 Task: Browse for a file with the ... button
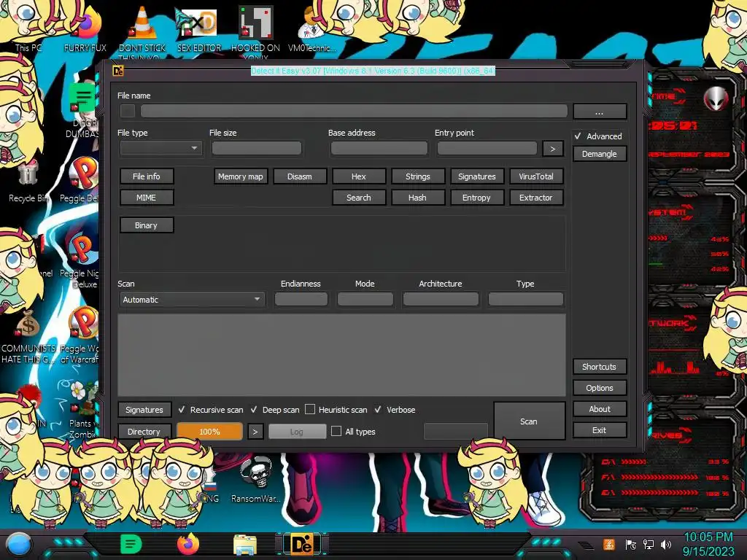point(600,112)
